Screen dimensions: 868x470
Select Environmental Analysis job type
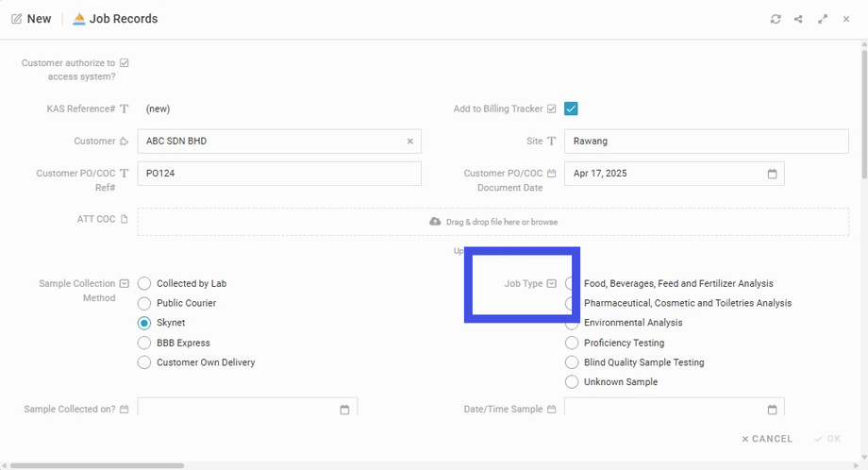[572, 323]
